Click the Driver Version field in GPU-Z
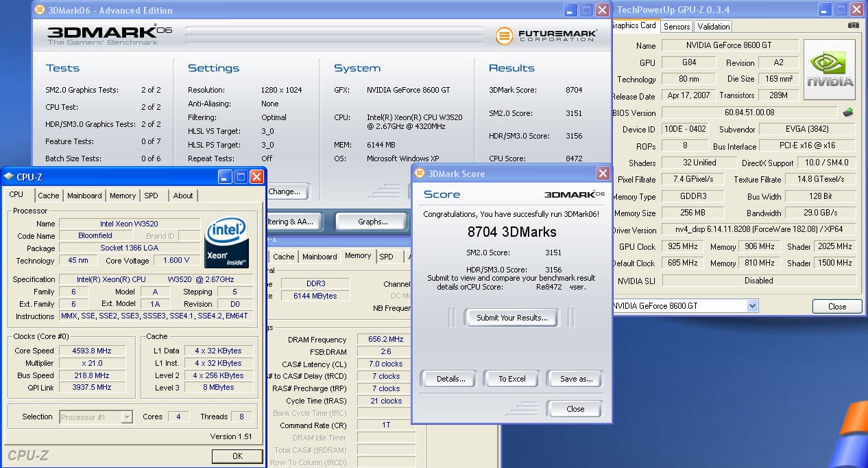The height and width of the screenshot is (468, 868). tap(758, 231)
